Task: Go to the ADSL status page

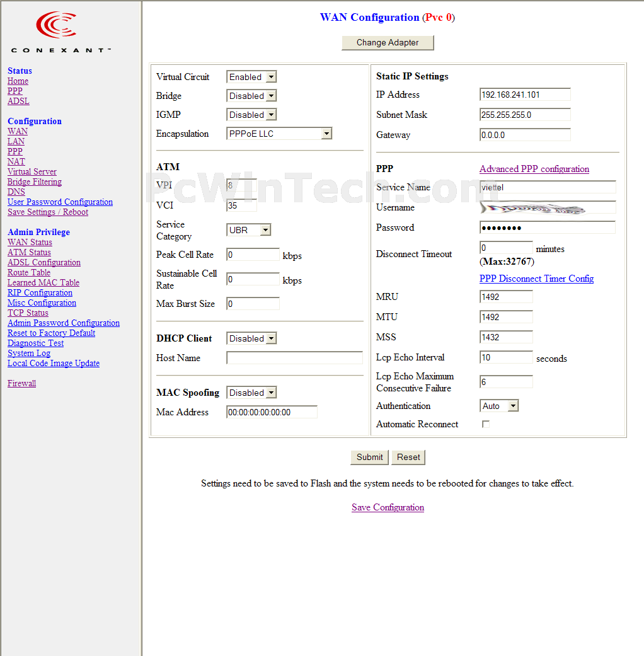Action: tap(18, 101)
